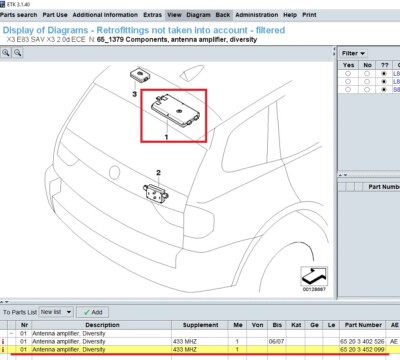The width and height of the screenshot is (400, 360).
Task: Click the arrow thumbnail labeled 00128867
Action: point(314,276)
